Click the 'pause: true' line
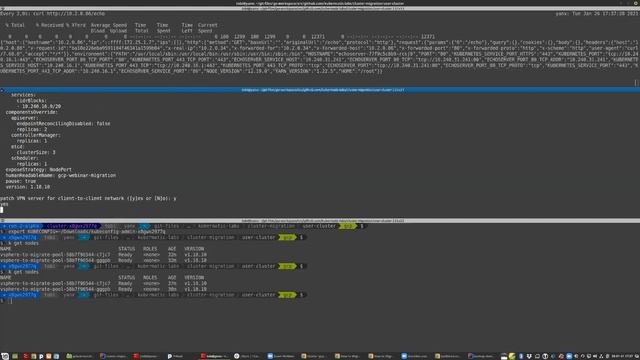Image resolution: width=640 pixels, height=360 pixels. pos(20,181)
